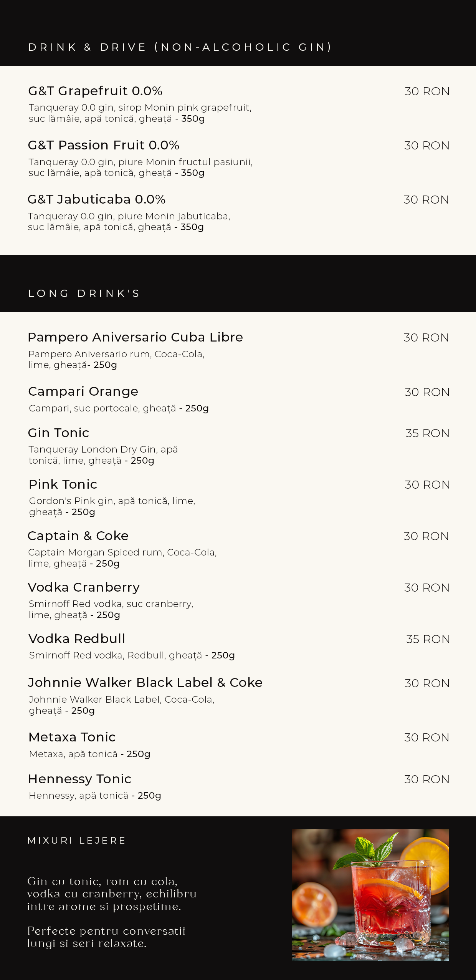Click the Gin Tonic title
The height and width of the screenshot is (980, 476).
(58, 433)
